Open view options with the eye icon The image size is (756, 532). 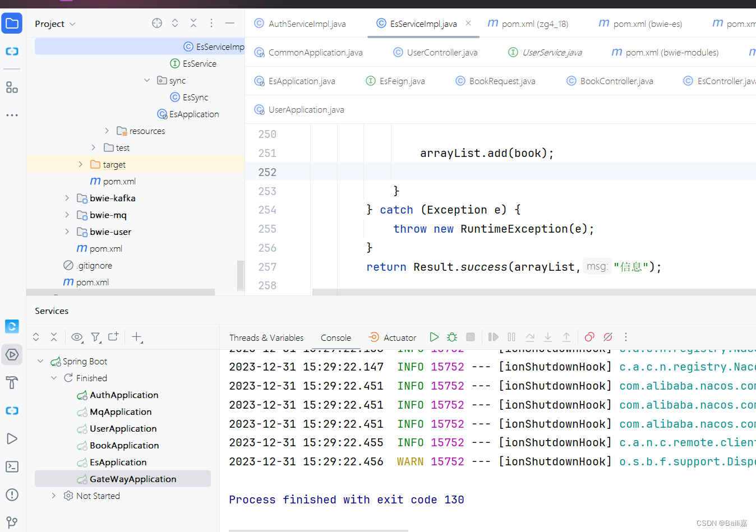[77, 337]
